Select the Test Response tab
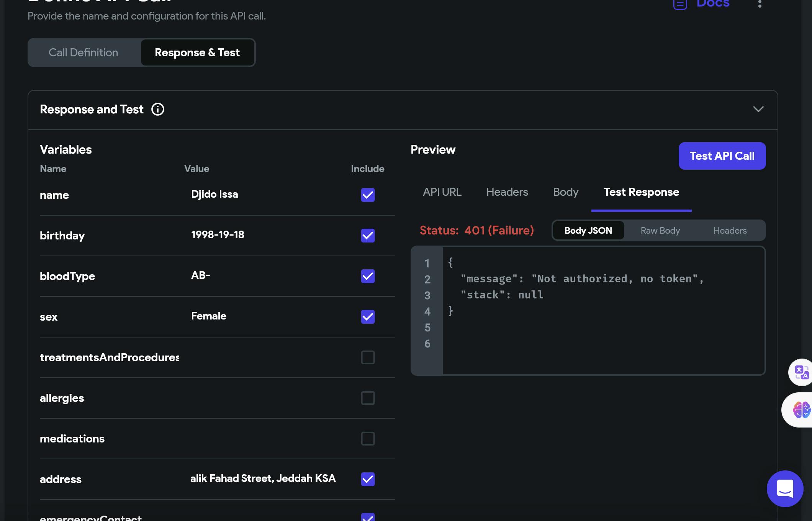 coord(641,192)
